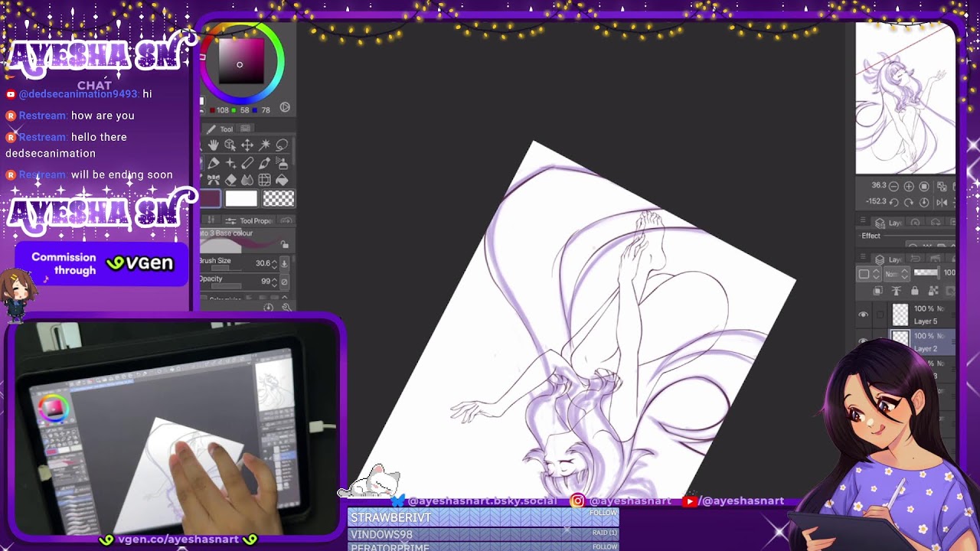Select the Auto select magic wand tool
980x551 pixels.
(x=265, y=145)
